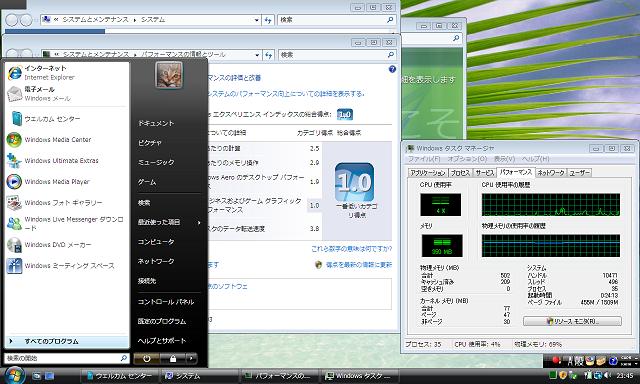The width and height of the screenshot is (640, 384).
Task: Click パフォーマンスの... taskbar button
Action: click(x=279, y=376)
